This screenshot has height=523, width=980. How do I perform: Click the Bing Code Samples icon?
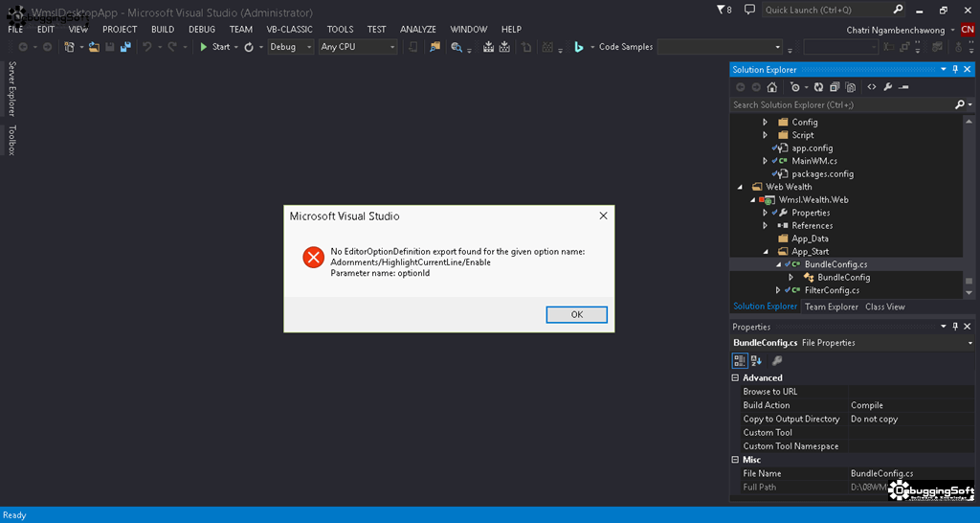[579, 47]
